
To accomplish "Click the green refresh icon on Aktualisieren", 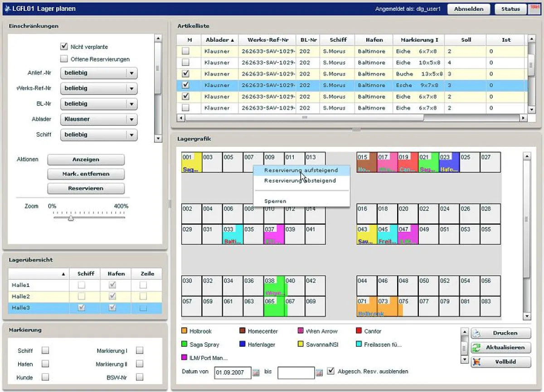I will (476, 348).
